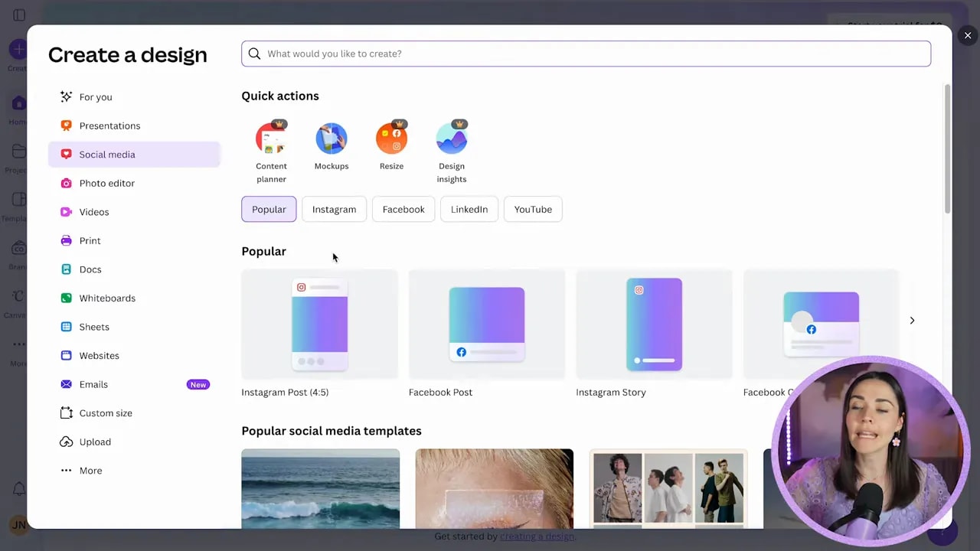Expand More at bottom of design categories
Screen dimensions: 980x551
[x=90, y=470]
